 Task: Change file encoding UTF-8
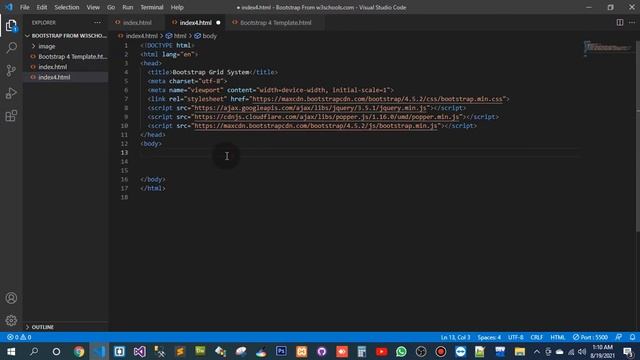coord(516,337)
